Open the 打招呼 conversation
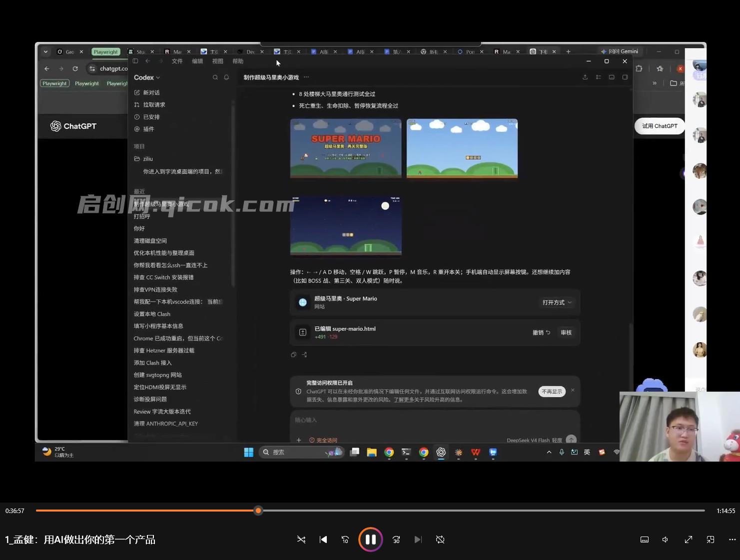 [x=142, y=216]
